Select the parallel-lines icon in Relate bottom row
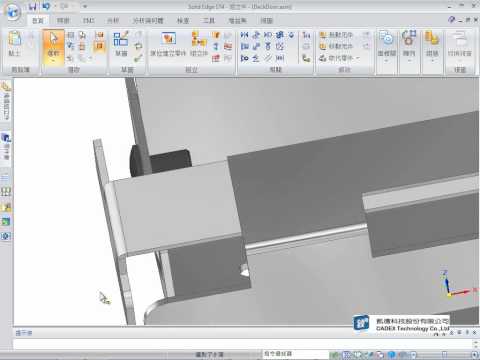Viewport: 480px width, 360px height. 268,58
